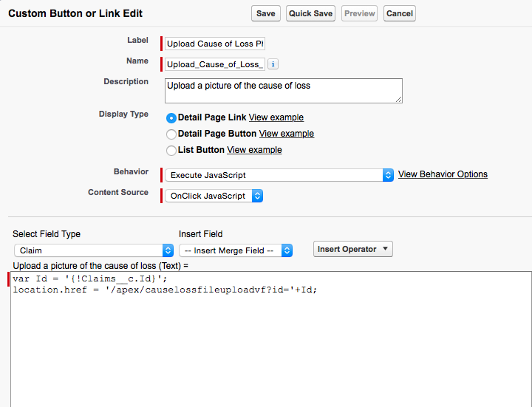Click inside the Description text area
The height and width of the screenshot is (407, 532).
coord(283,90)
